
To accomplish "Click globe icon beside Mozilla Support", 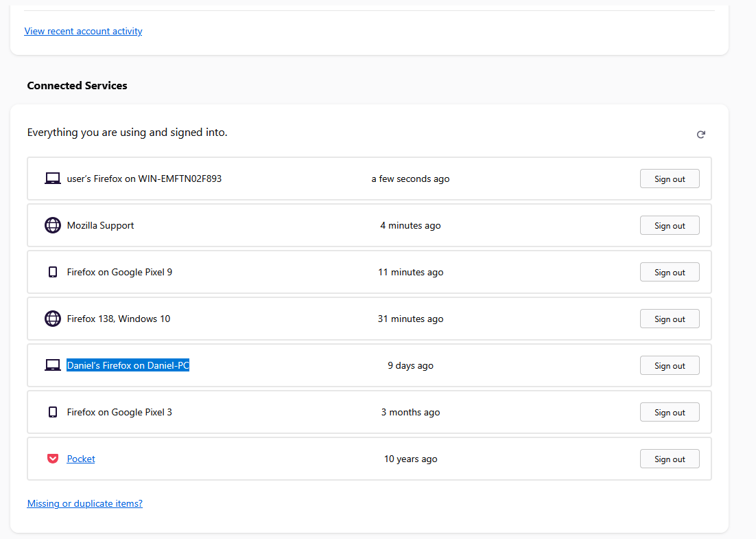I will click(x=53, y=225).
